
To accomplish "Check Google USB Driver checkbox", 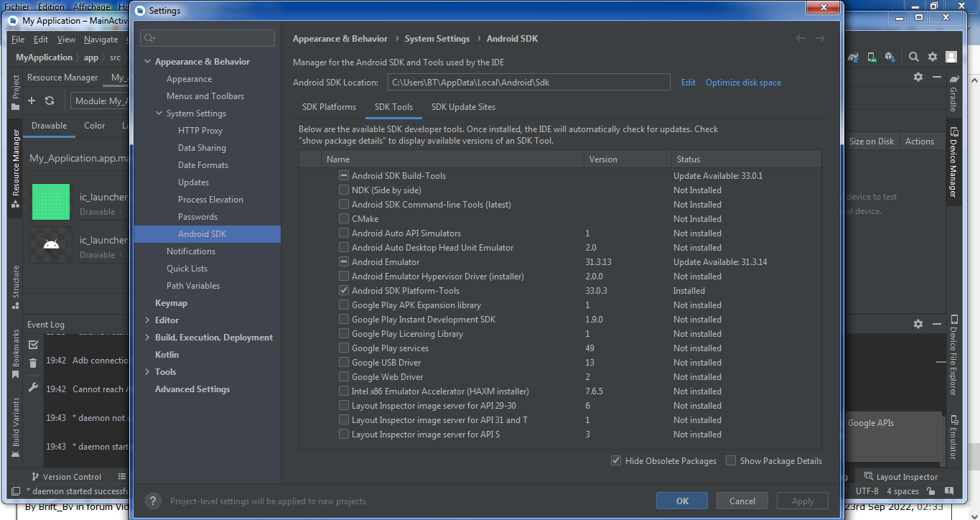I will coord(344,363).
